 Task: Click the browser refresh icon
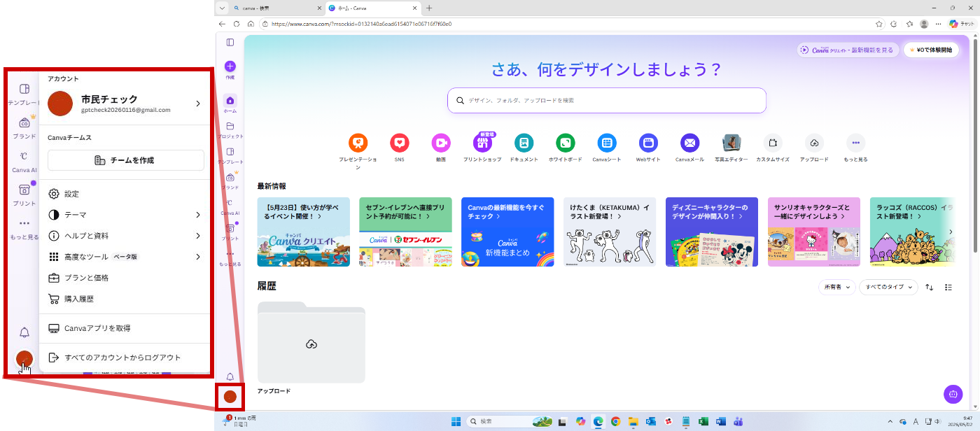click(237, 24)
